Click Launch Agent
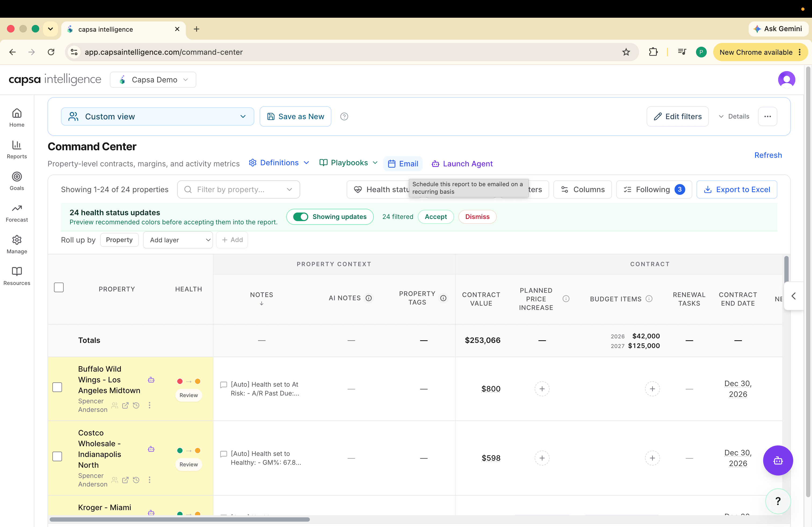Viewport: 812px width, 527px height. coord(462,164)
